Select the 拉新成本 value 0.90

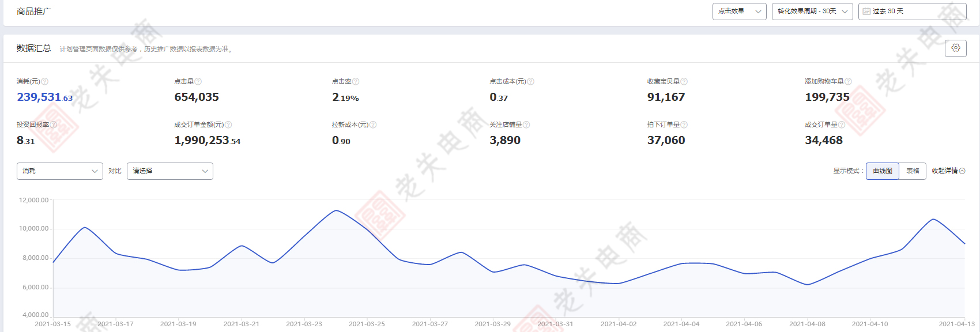pyautogui.click(x=341, y=141)
